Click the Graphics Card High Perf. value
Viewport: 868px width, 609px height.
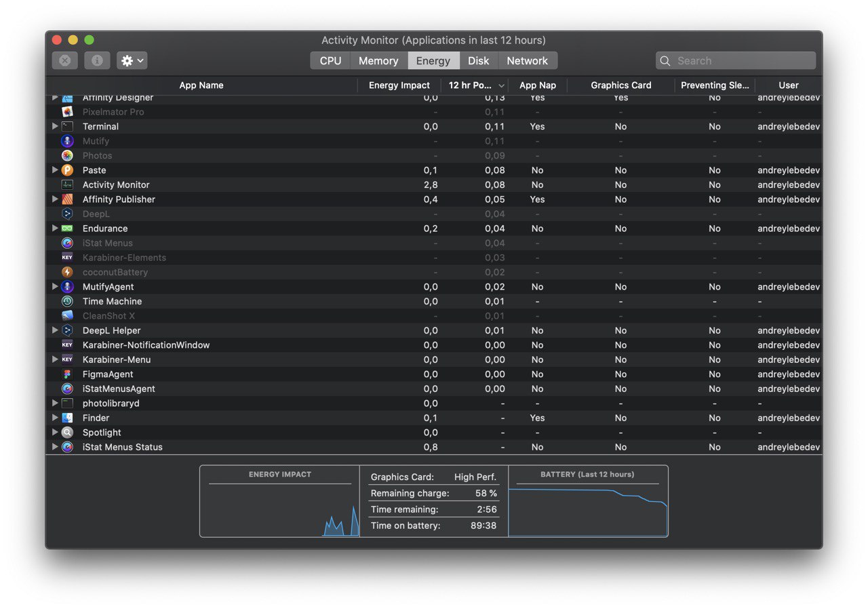click(475, 477)
